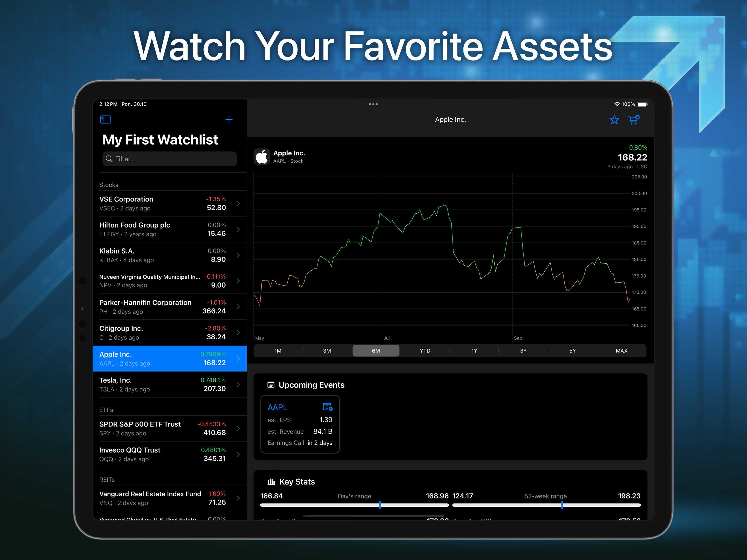The width and height of the screenshot is (747, 560).
Task: Open Tesla, Inc. watchlist entry
Action: (x=170, y=384)
